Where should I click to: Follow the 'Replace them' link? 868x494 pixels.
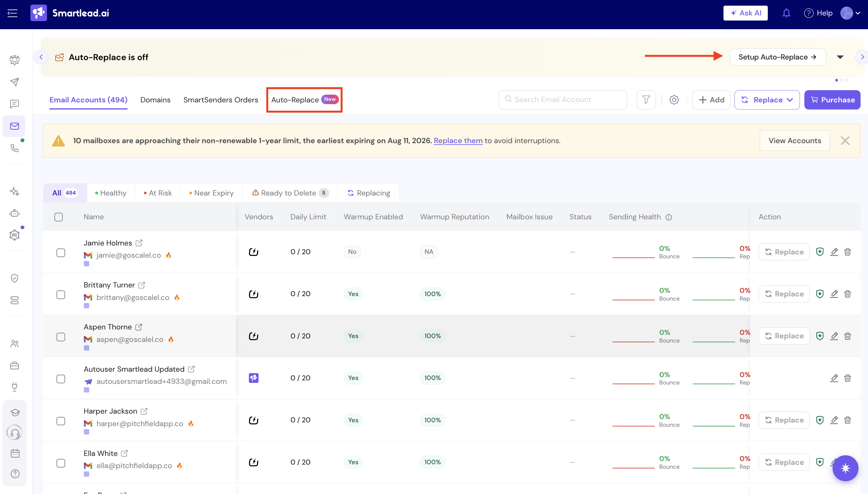[x=458, y=140]
